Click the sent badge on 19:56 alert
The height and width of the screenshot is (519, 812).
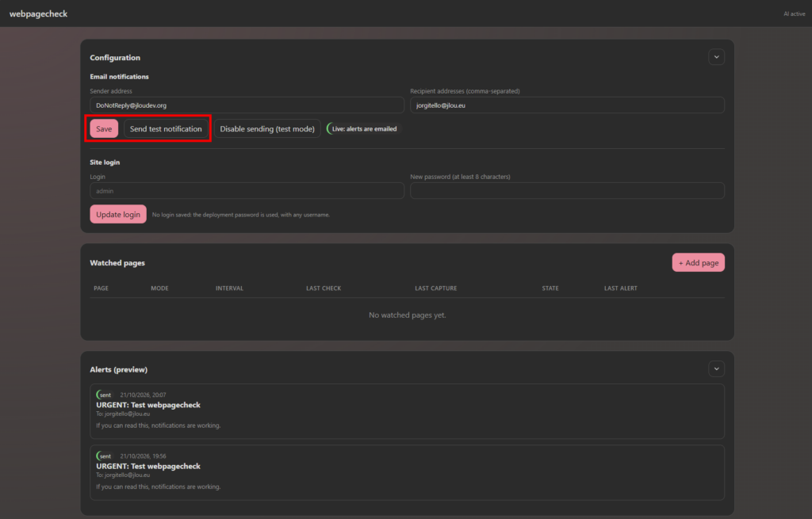coord(104,456)
